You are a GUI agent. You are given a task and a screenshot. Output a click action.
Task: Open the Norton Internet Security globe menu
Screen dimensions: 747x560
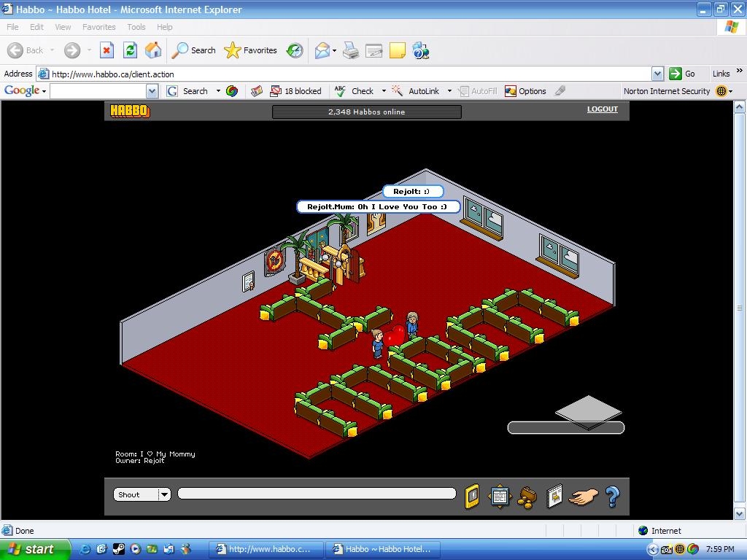point(724,91)
